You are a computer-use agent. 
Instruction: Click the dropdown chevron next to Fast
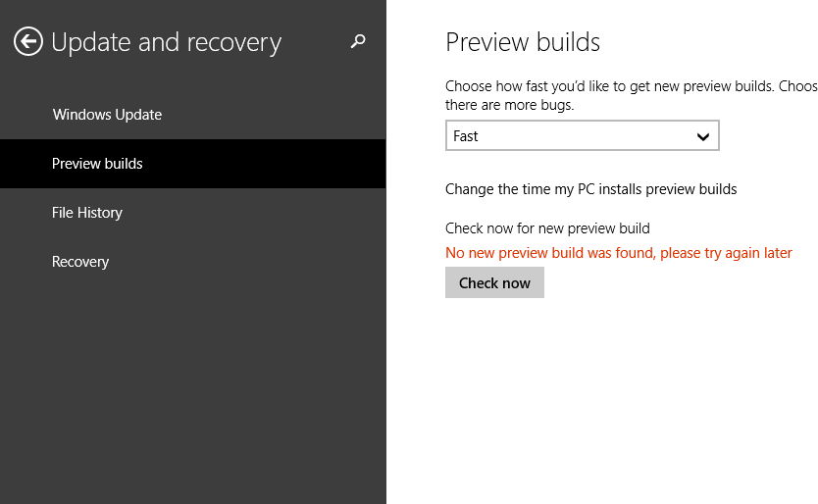pyautogui.click(x=702, y=136)
